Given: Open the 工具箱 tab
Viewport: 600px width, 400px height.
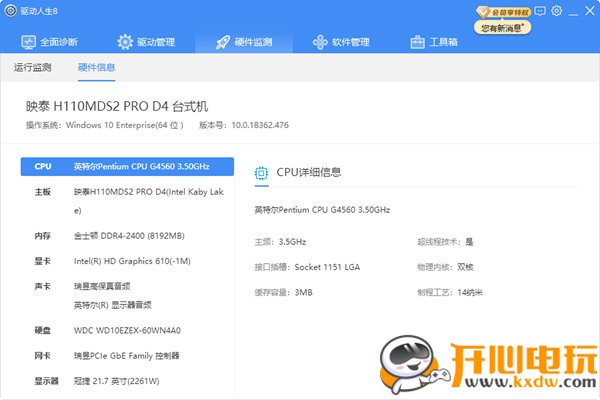Looking at the screenshot, I should pyautogui.click(x=434, y=42).
